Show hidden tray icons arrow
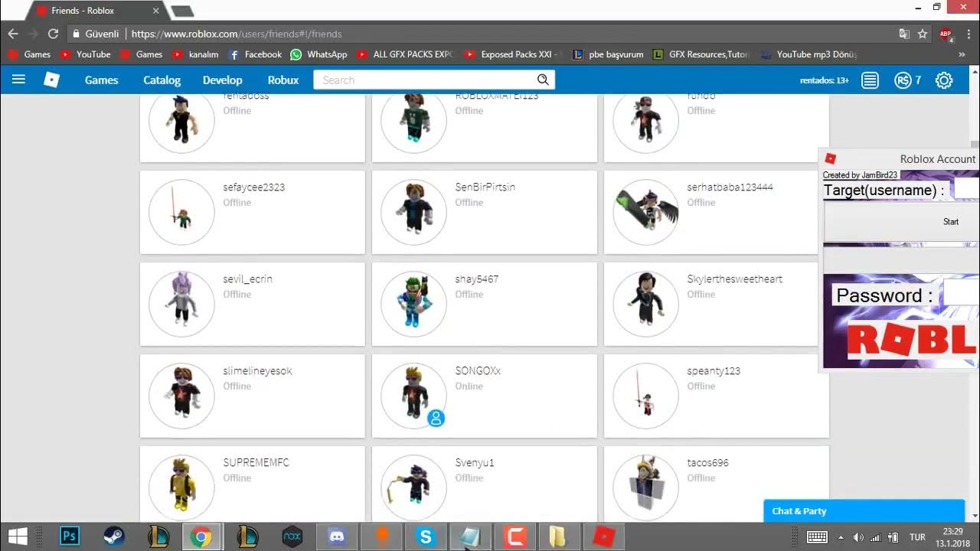The width and height of the screenshot is (980, 551). pos(841,537)
